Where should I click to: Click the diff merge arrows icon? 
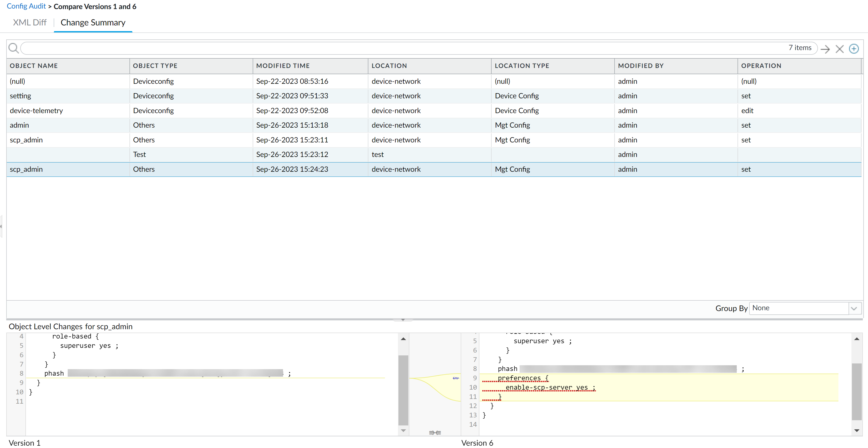tap(435, 432)
